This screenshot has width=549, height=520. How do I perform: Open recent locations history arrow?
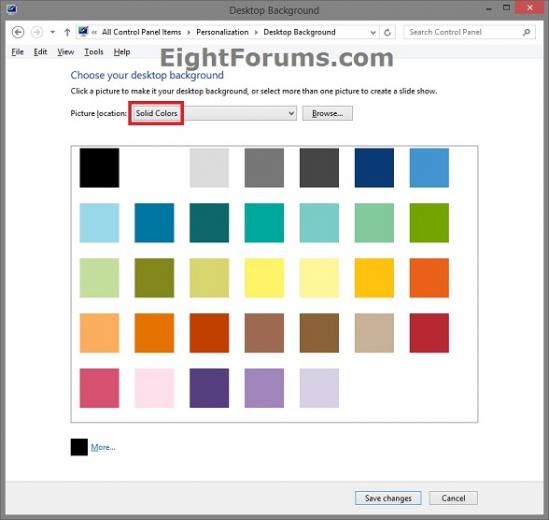pos(53,32)
